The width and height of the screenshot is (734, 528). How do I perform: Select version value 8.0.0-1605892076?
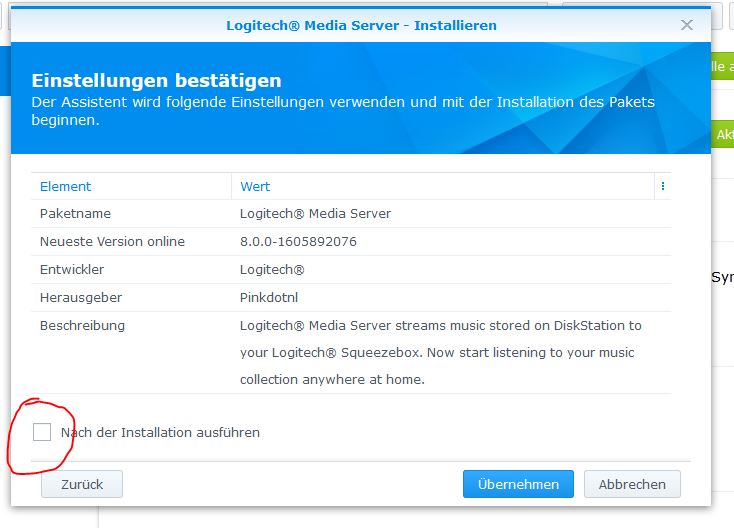point(451,242)
